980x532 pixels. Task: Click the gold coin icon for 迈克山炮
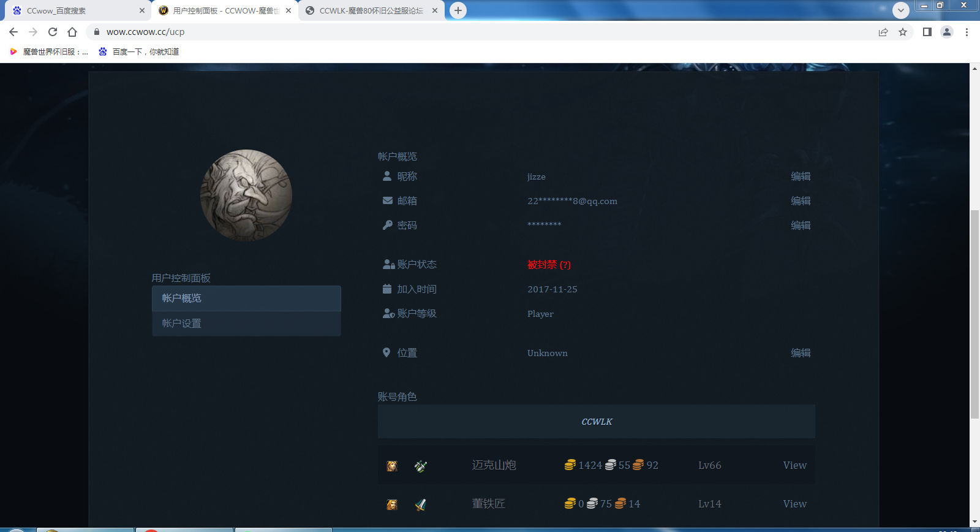point(570,465)
